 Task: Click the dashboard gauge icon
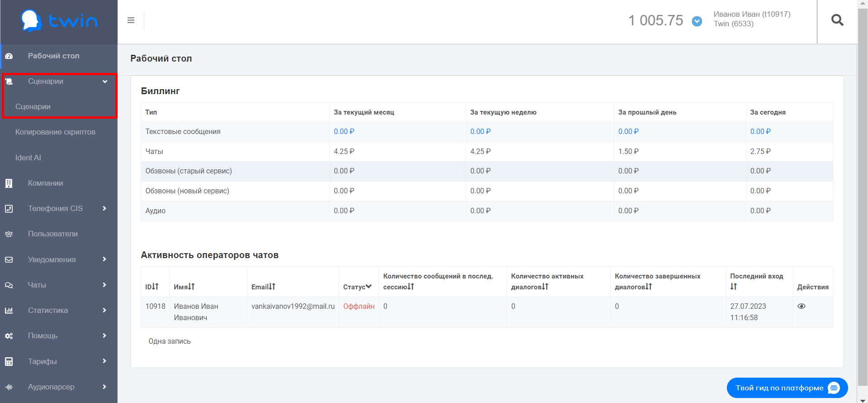tap(9, 56)
